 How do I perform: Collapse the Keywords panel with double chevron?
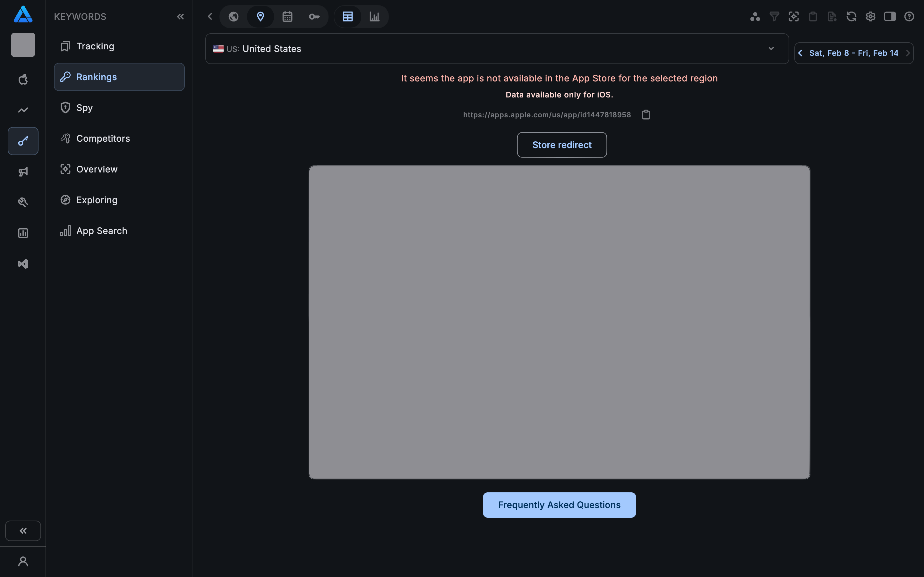181,16
